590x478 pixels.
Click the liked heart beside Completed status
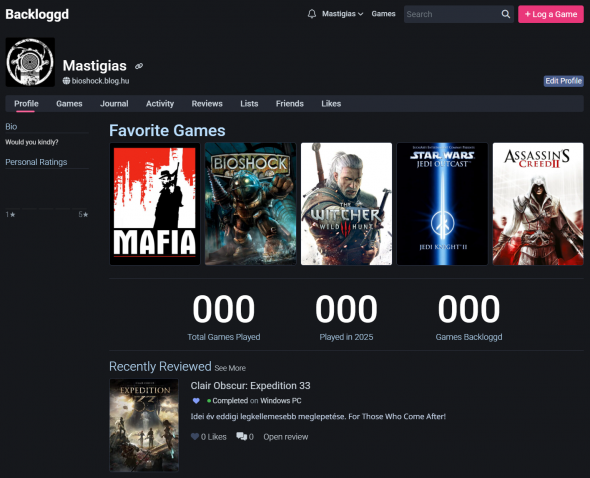click(x=196, y=401)
